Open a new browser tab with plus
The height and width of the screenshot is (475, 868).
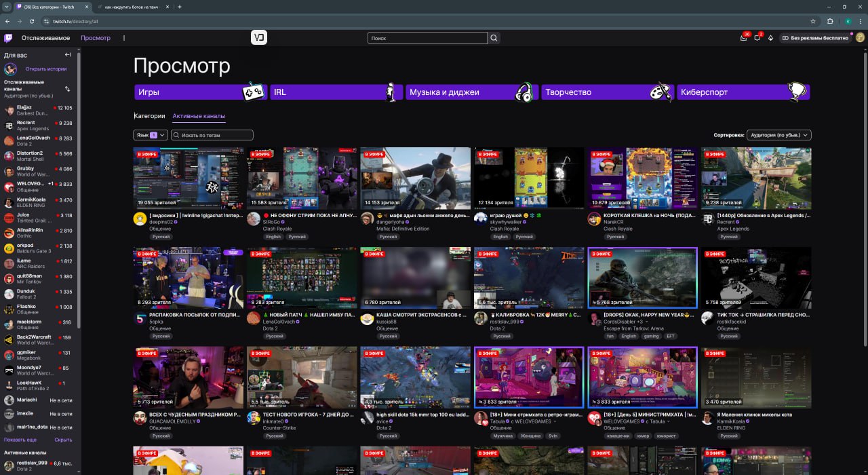(x=179, y=7)
